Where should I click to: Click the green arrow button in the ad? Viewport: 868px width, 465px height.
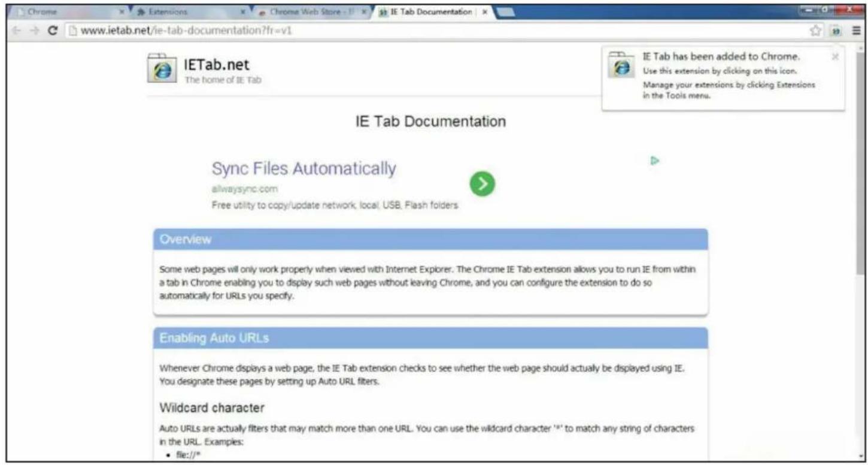484,183
